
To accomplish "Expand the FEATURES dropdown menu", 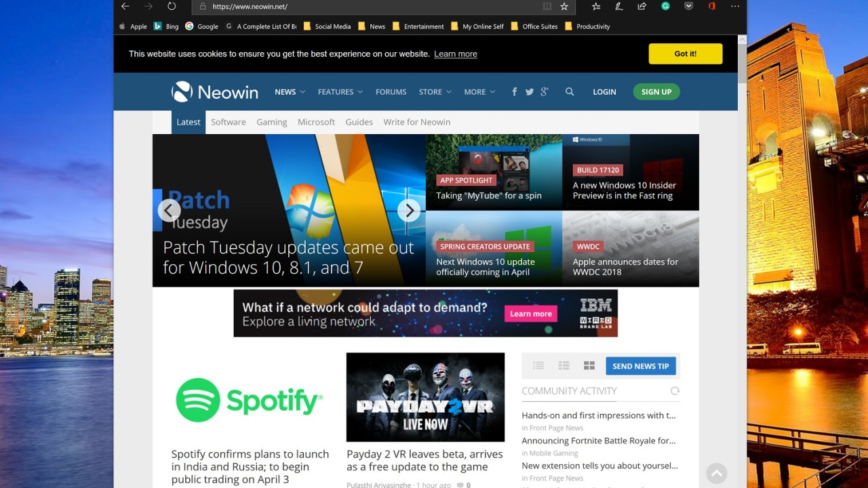I will 340,92.
